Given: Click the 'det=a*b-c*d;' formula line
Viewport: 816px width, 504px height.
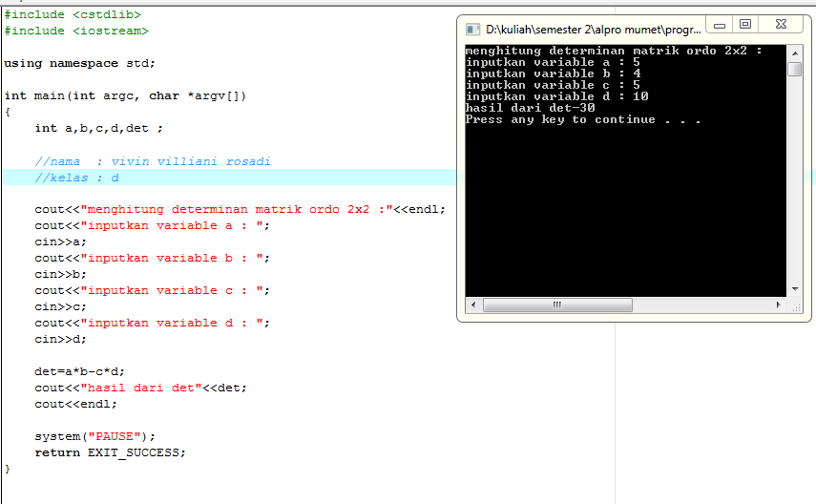Looking at the screenshot, I should [79, 371].
